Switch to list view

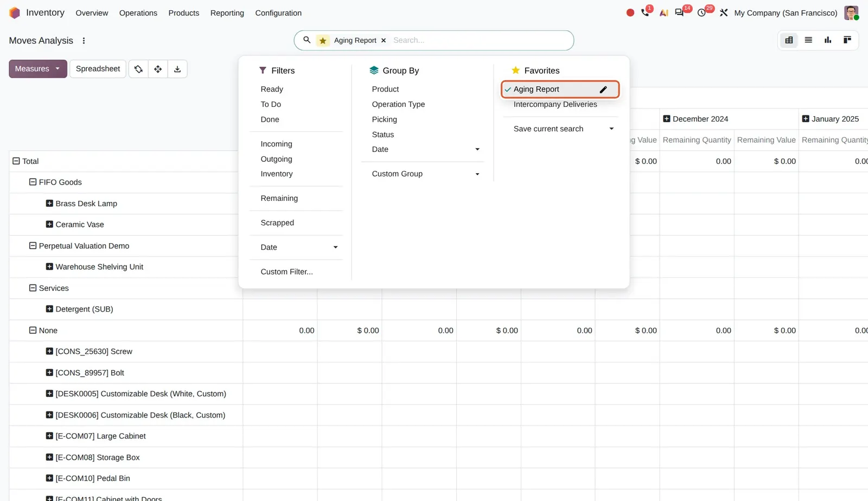click(808, 40)
